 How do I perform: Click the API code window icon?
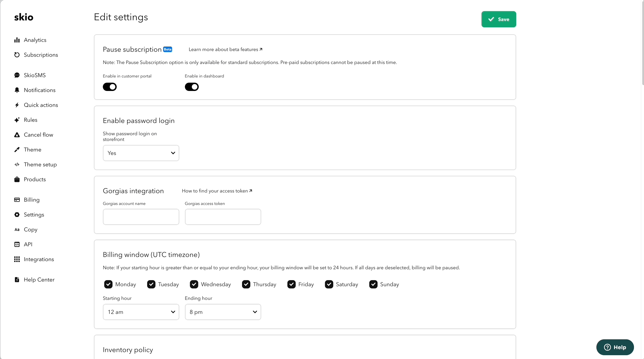[x=17, y=245]
